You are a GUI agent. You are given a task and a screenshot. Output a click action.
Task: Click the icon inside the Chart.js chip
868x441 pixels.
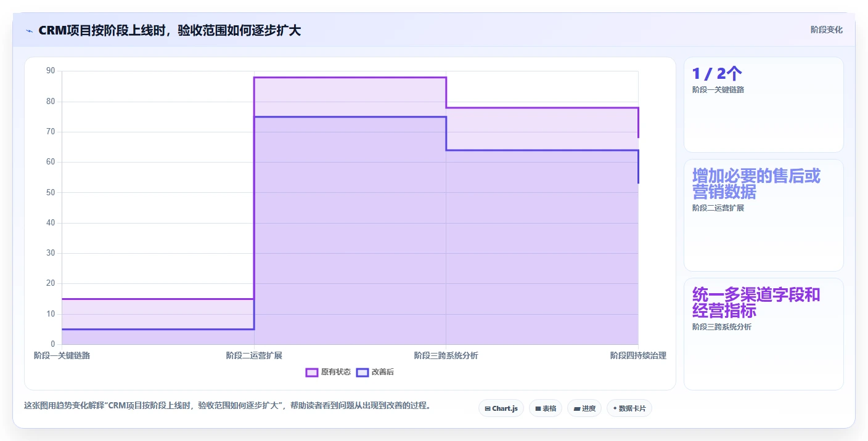tap(488, 408)
